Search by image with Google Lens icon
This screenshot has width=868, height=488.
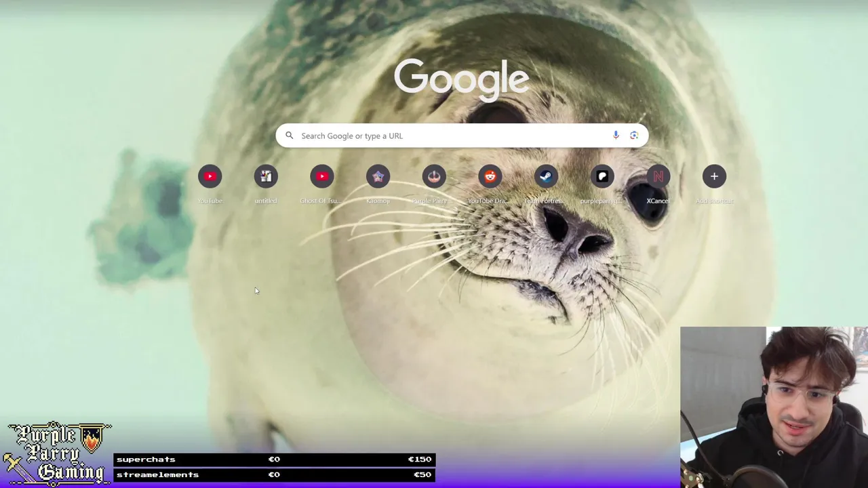click(x=634, y=136)
